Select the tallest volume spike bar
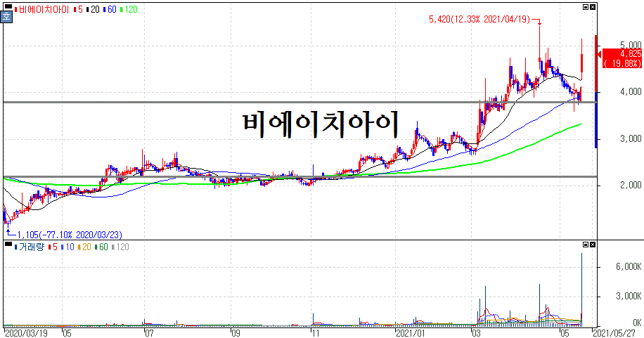 [x=581, y=290]
